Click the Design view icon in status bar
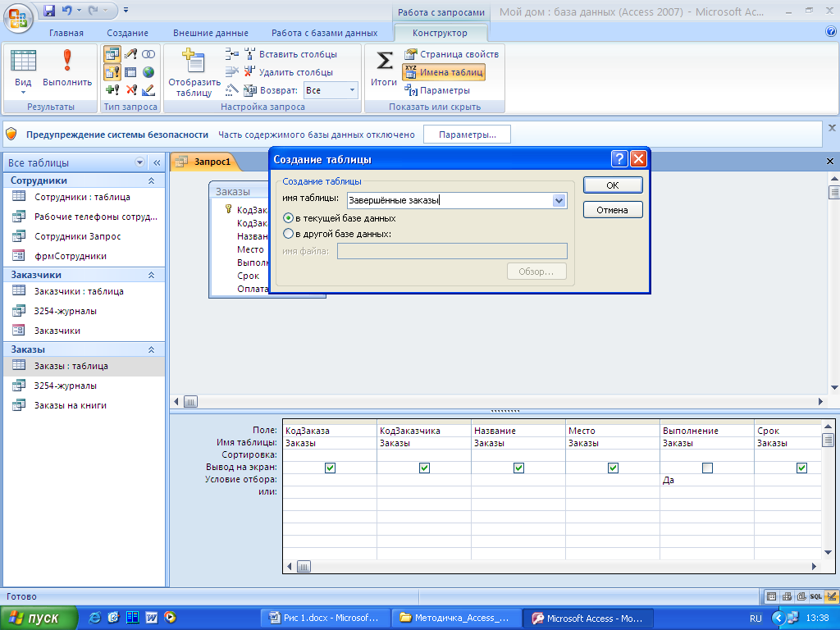Screen dimensions: 840x630 coord(832,596)
